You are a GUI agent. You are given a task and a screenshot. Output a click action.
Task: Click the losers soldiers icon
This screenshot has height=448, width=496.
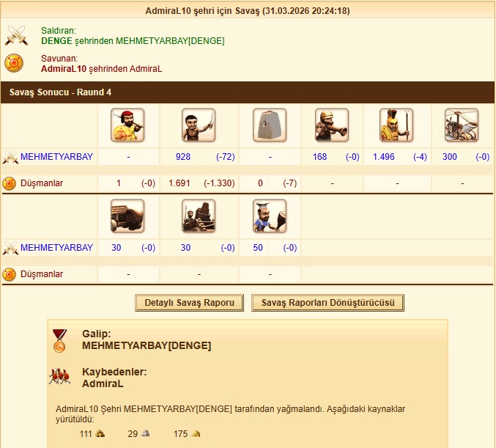[x=59, y=376]
